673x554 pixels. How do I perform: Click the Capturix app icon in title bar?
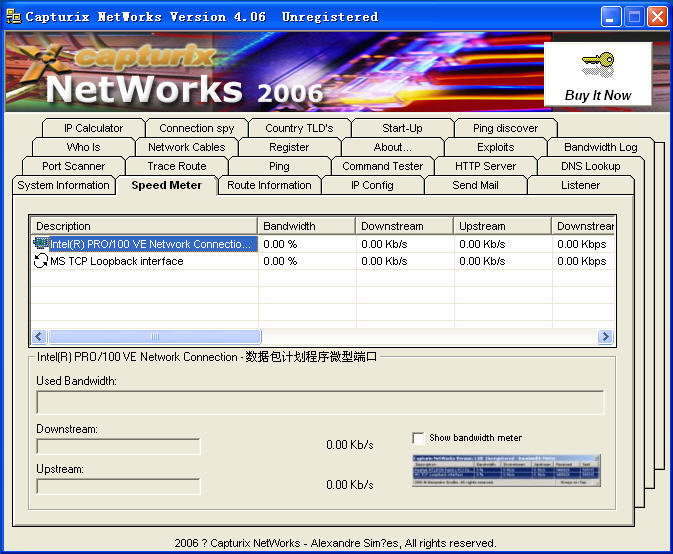pos(13,17)
